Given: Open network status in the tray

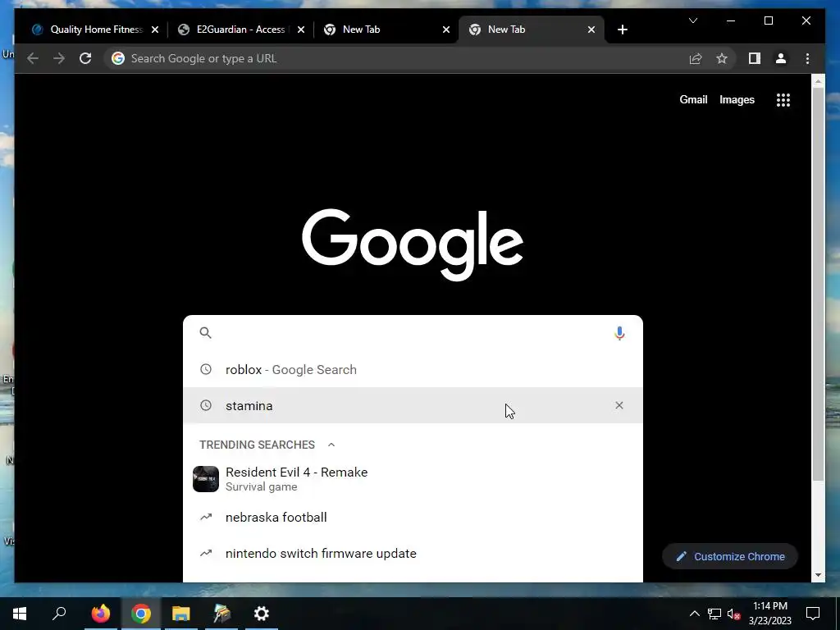Looking at the screenshot, I should (714, 614).
